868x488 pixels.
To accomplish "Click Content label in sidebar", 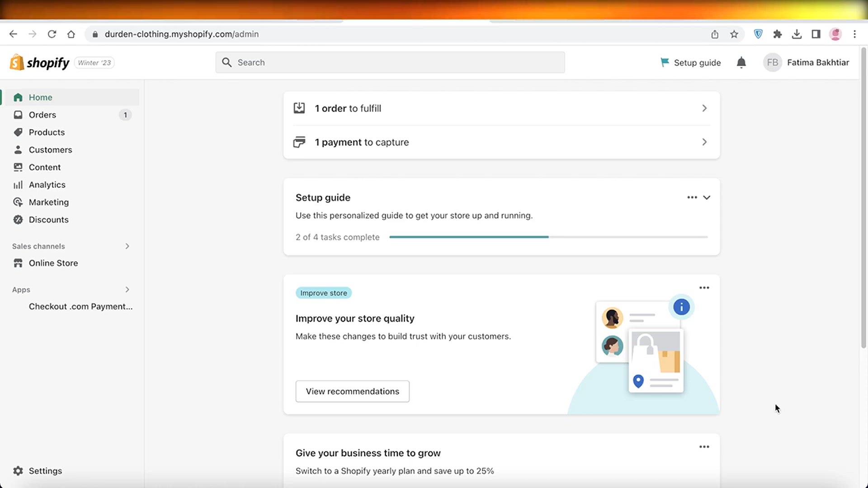I will [x=45, y=167].
